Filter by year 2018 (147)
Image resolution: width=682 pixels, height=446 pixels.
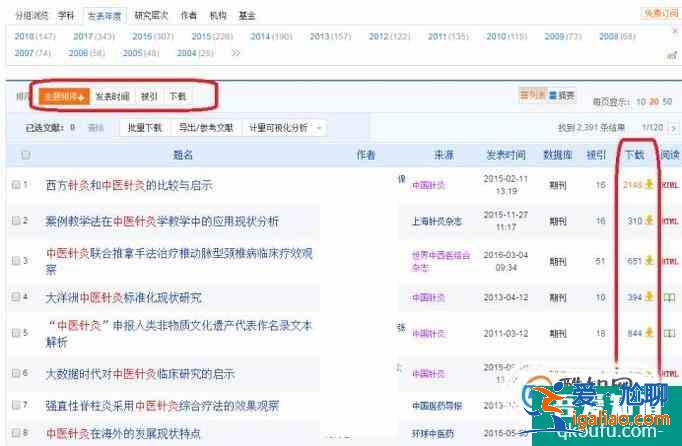coord(35,36)
